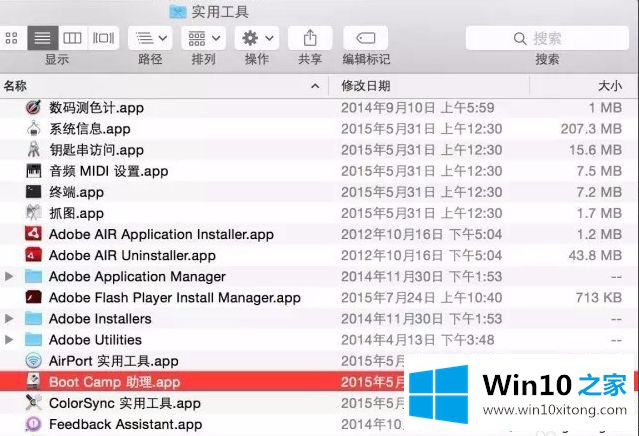
Task: Select Adobe Installers folder icon
Action: pos(33,318)
